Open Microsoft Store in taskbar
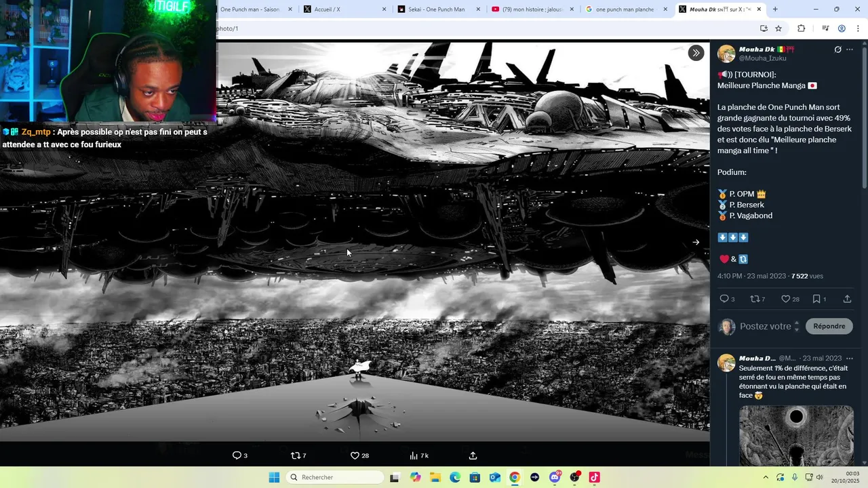 (475, 477)
